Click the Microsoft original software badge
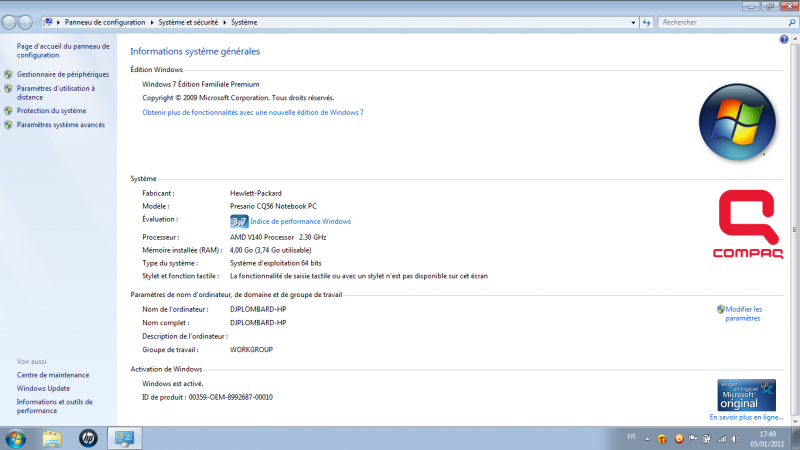 click(746, 394)
